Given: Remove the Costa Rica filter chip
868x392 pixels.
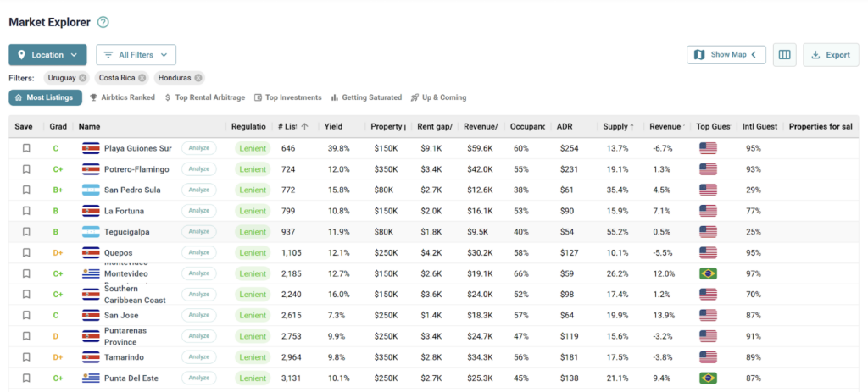Looking at the screenshot, I should tap(142, 78).
